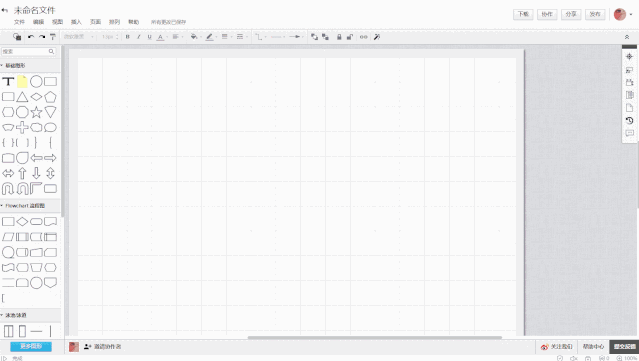Toggle underline text formatting
Screen dimensions: 639x361
point(150,37)
